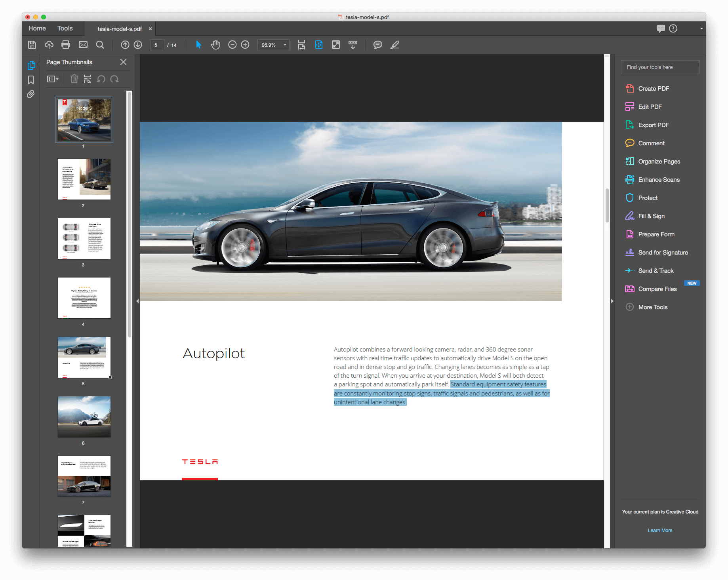Enter full screen mode icon
The height and width of the screenshot is (580, 728).
(x=336, y=45)
